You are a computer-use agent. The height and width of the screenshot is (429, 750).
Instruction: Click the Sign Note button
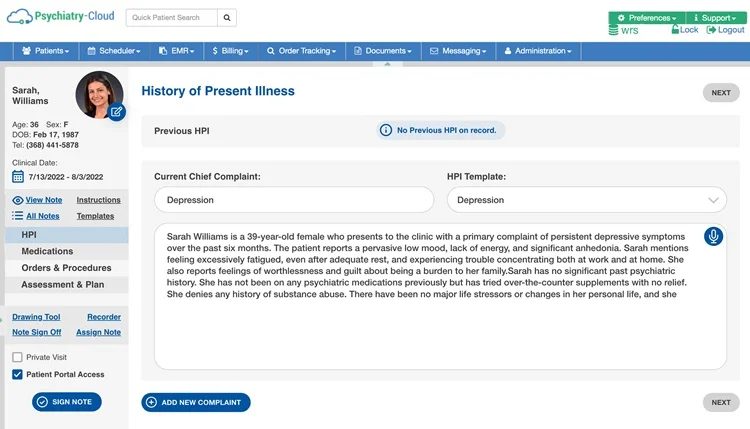tap(67, 401)
